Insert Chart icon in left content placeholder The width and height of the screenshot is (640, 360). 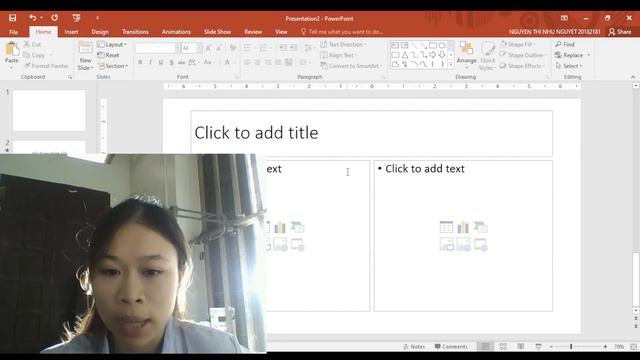(x=280, y=227)
